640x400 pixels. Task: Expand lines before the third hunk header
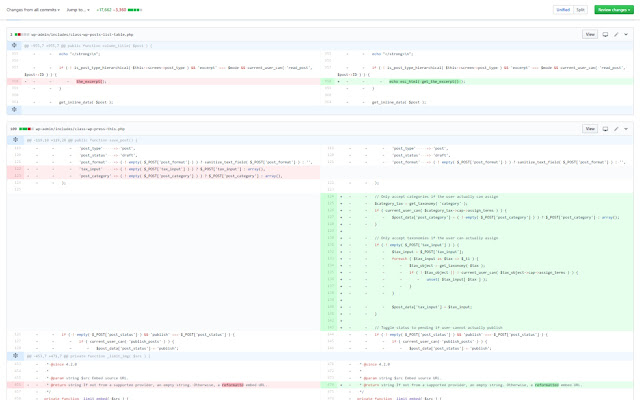(14, 355)
